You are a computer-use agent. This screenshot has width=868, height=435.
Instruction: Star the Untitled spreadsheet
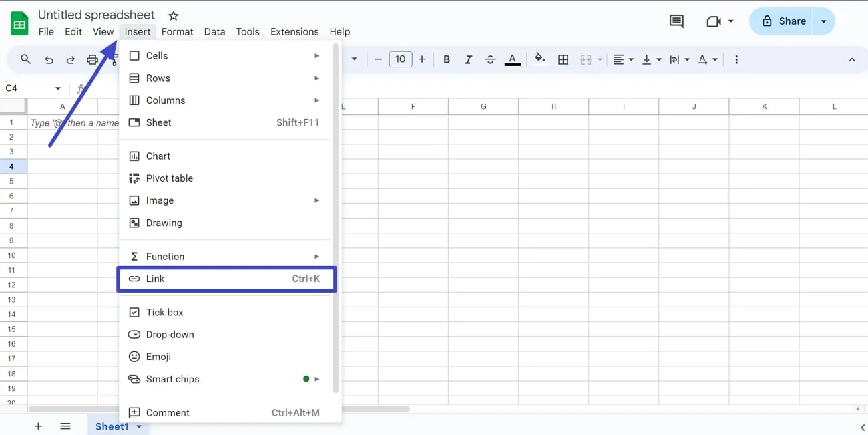[x=173, y=15]
